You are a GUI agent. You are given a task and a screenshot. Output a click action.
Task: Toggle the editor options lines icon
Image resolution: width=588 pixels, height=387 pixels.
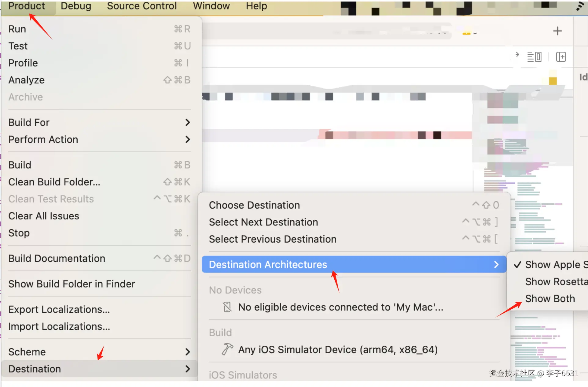tap(534, 57)
